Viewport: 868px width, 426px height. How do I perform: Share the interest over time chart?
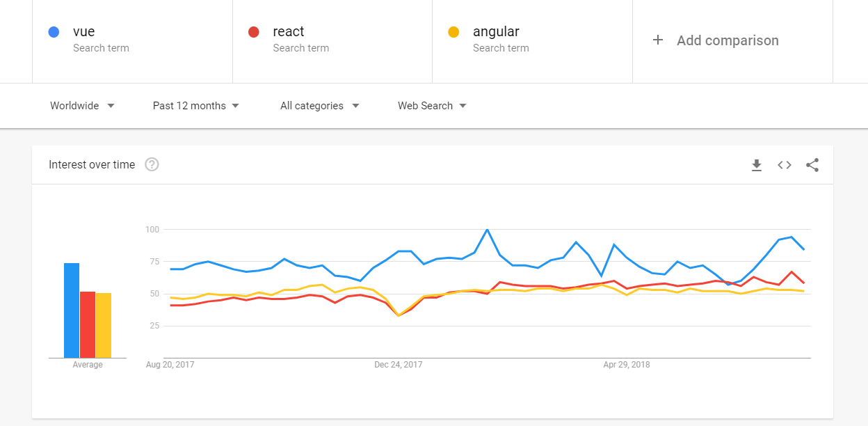click(x=812, y=165)
